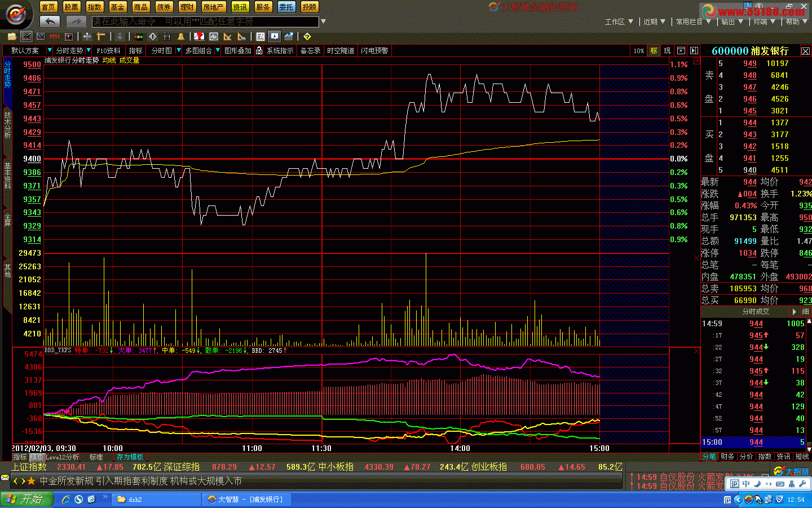Open the 输出 dropdown menu

point(732,21)
